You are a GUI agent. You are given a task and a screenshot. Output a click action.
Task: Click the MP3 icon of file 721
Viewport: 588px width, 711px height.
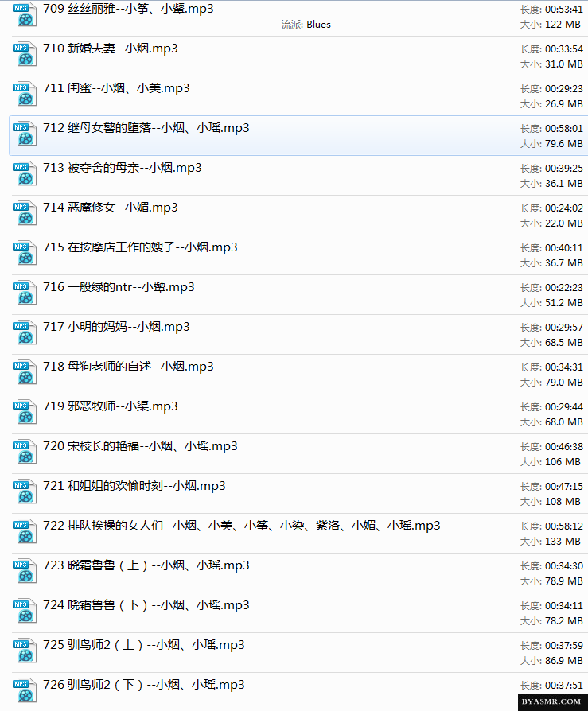(25, 492)
